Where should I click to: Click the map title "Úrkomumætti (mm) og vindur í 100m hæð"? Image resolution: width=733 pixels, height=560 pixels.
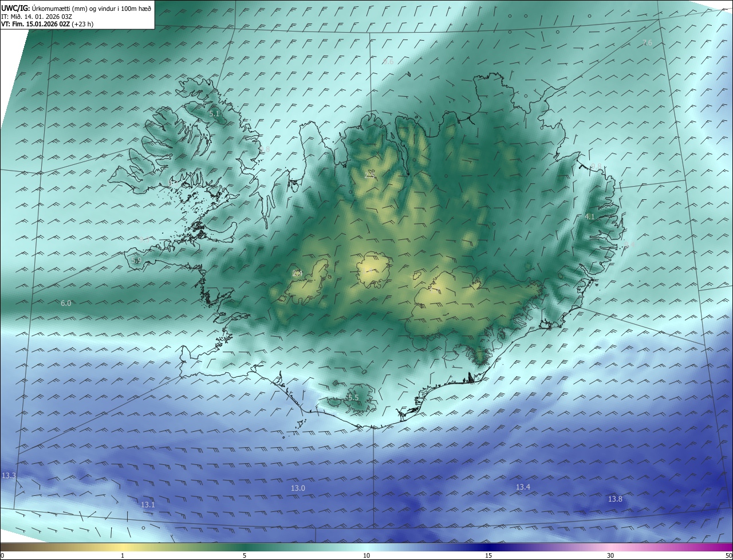(91, 8)
